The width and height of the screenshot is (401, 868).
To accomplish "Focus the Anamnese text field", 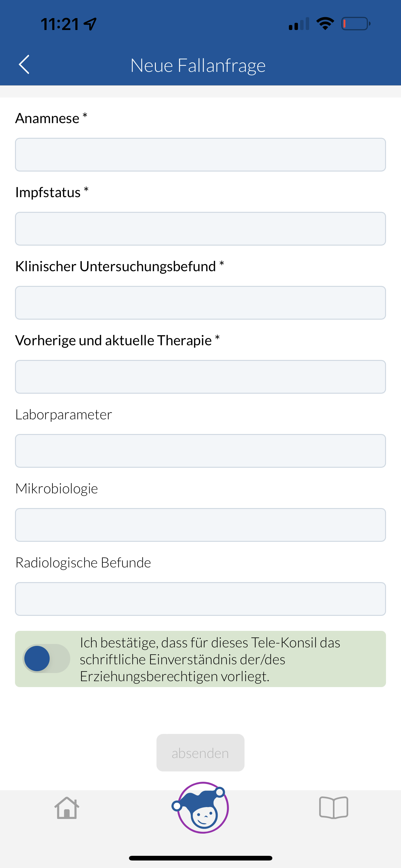I will point(200,155).
